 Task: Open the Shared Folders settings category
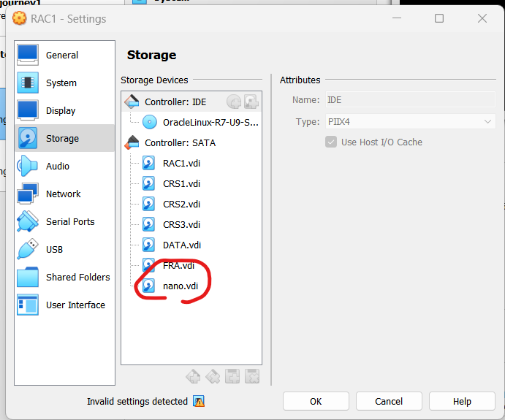pyautogui.click(x=64, y=277)
